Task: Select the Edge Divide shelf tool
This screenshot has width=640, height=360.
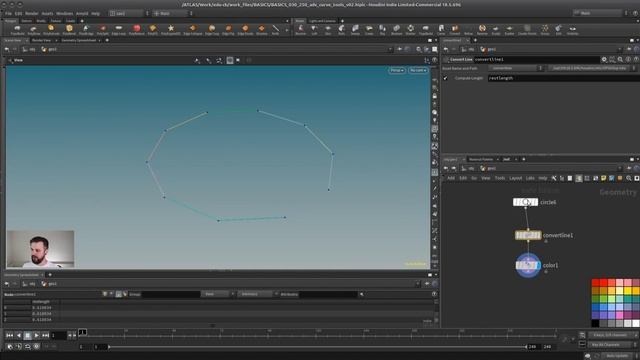Action: pyautogui.click(x=245, y=29)
